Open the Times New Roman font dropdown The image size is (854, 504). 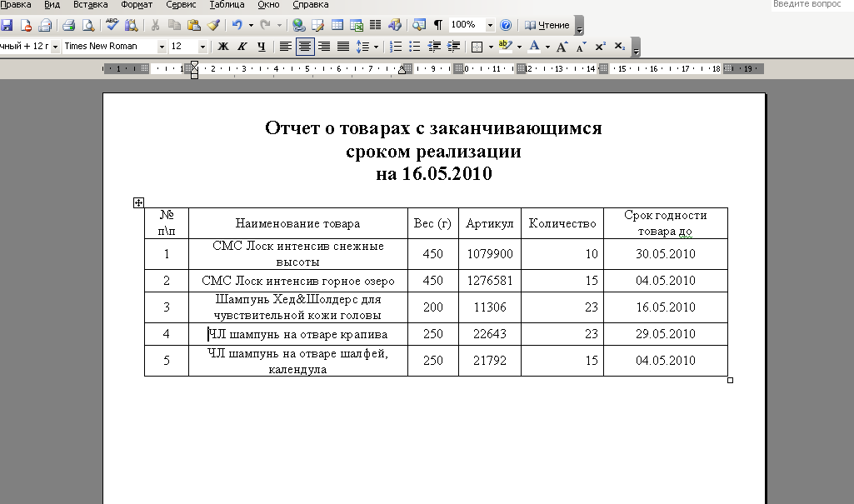tap(162, 47)
